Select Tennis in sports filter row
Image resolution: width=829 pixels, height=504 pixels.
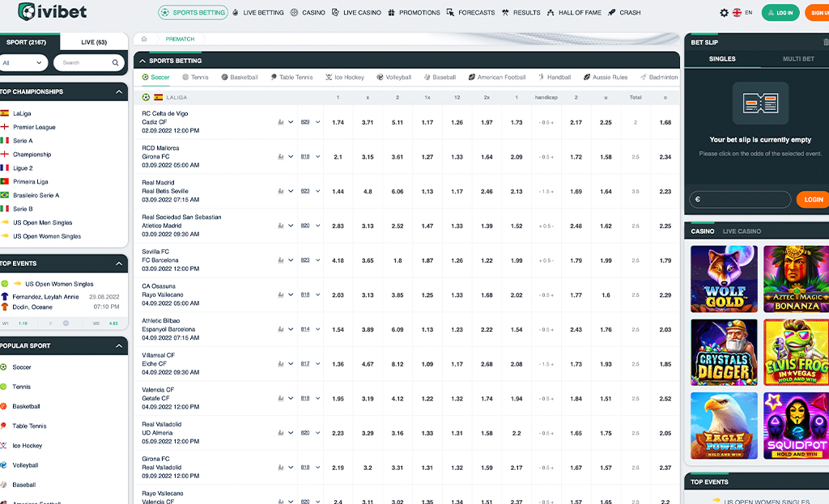click(195, 77)
